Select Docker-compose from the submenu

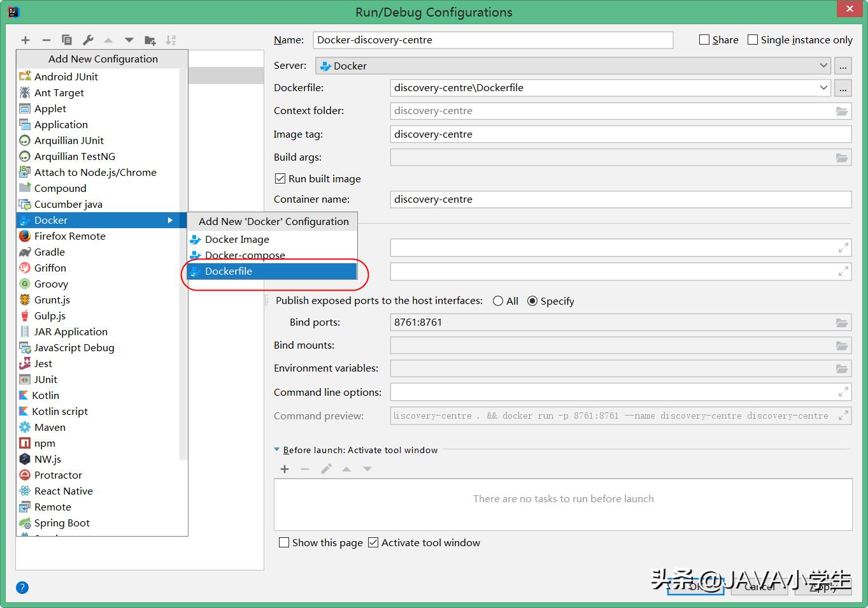click(x=272, y=256)
